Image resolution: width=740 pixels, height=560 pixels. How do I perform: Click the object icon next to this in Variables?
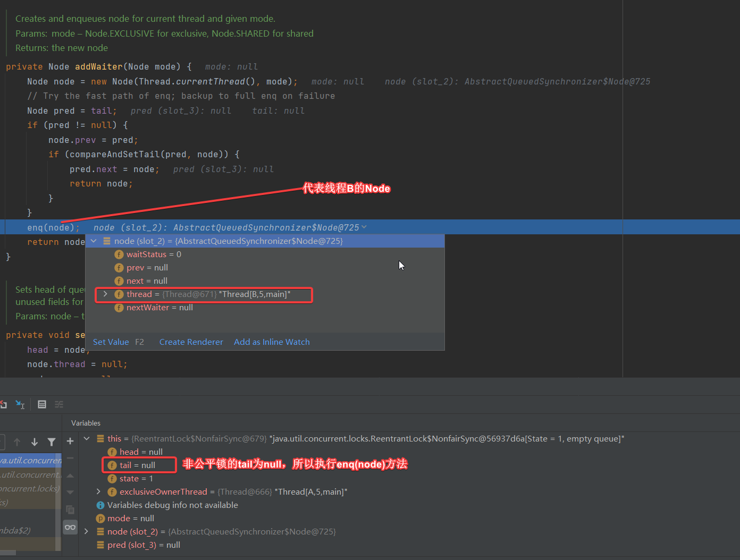100,439
